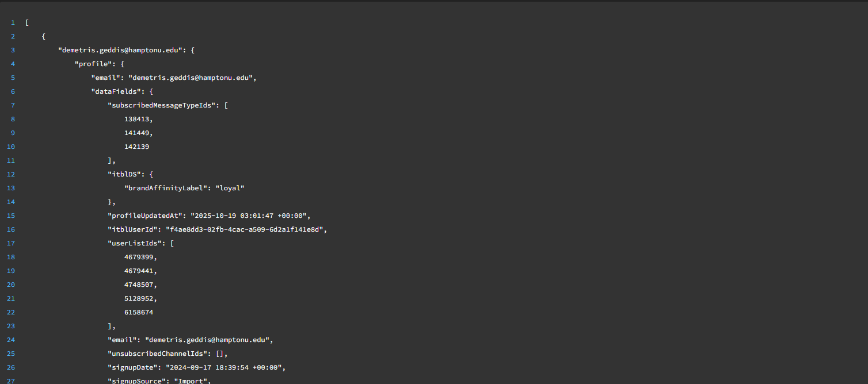Click the value 142139
The image size is (868, 384).
[x=137, y=147]
